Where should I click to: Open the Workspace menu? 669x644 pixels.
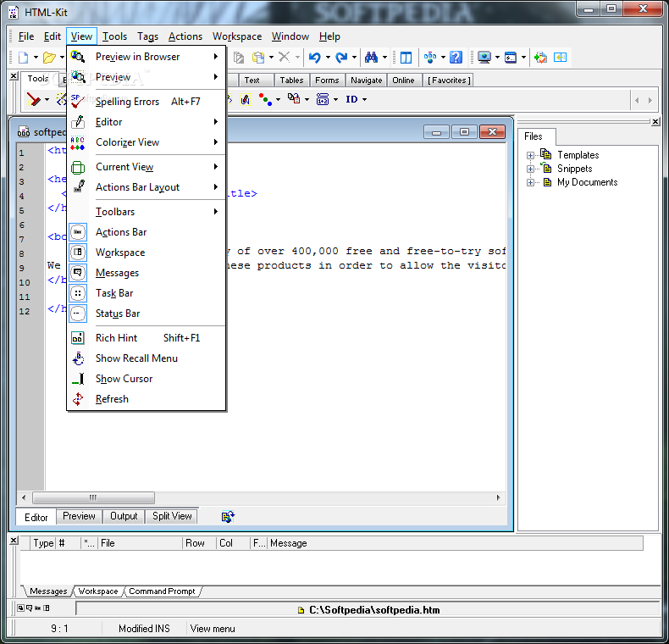[x=237, y=36]
